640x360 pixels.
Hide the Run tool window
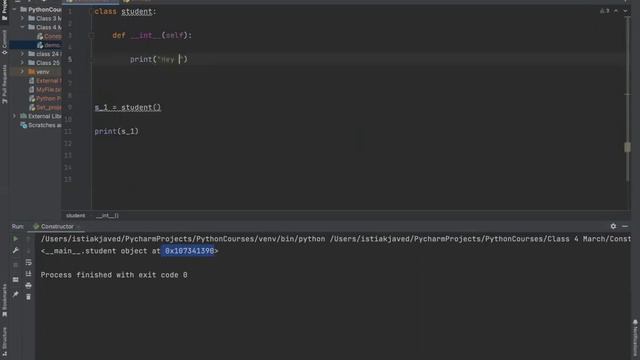(625, 226)
